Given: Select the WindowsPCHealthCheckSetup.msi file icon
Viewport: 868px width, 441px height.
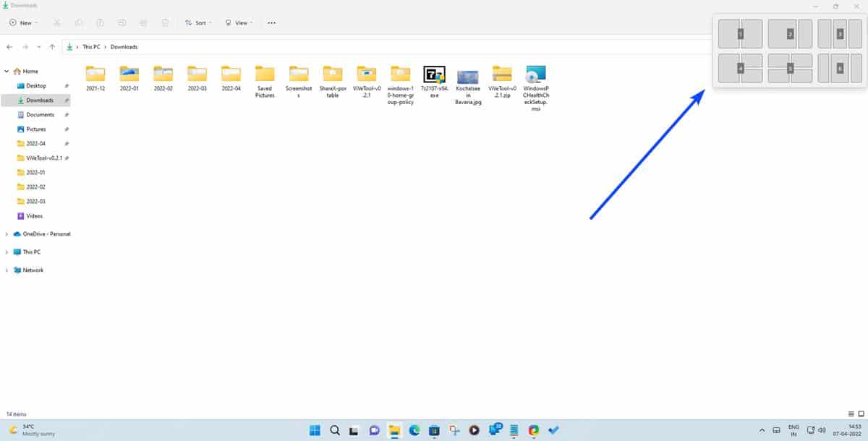Looking at the screenshot, I should click(x=536, y=74).
